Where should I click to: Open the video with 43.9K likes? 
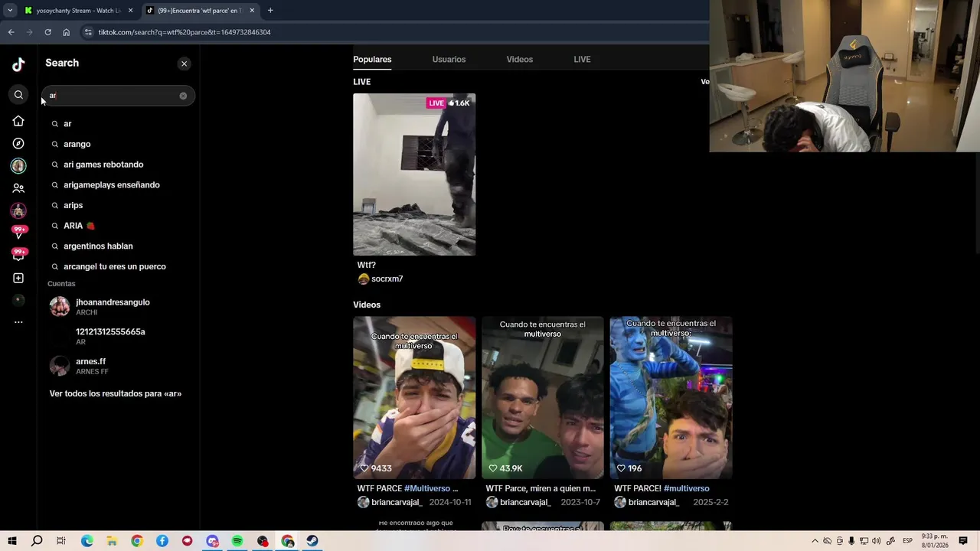click(543, 398)
